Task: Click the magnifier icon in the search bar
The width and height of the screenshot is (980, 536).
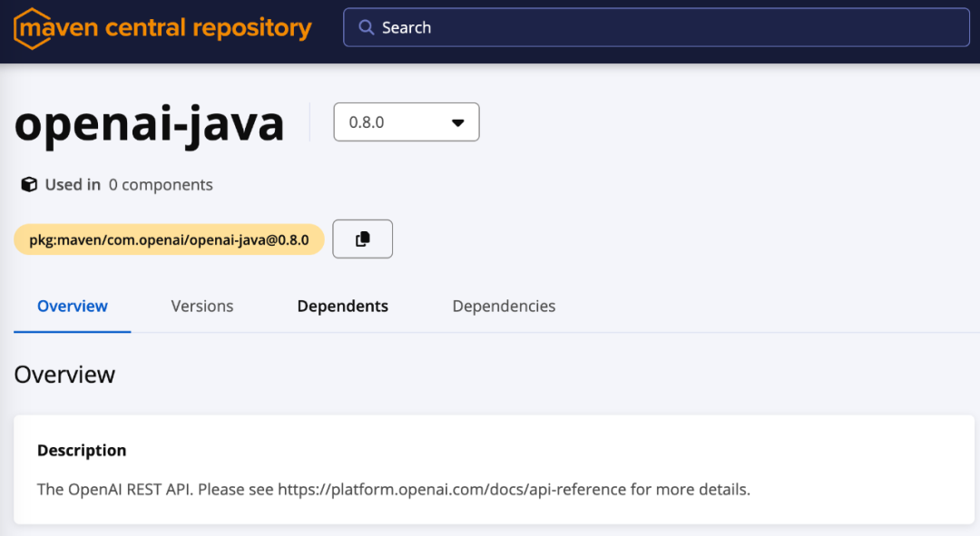Action: (x=367, y=27)
